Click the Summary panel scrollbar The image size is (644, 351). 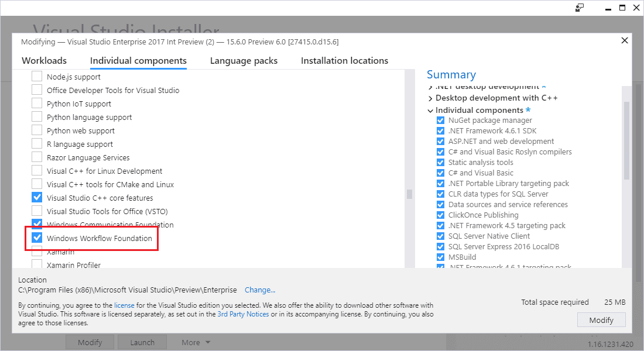click(x=626, y=141)
